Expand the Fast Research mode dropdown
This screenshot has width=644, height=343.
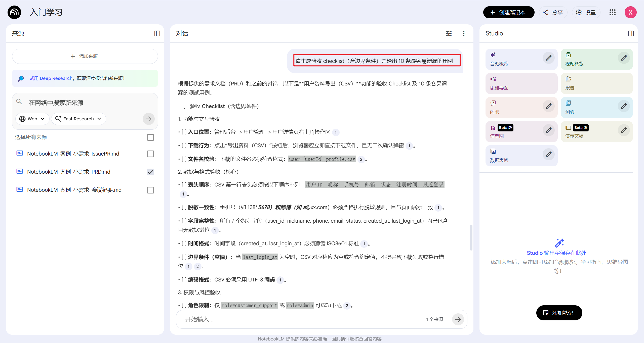(x=78, y=119)
